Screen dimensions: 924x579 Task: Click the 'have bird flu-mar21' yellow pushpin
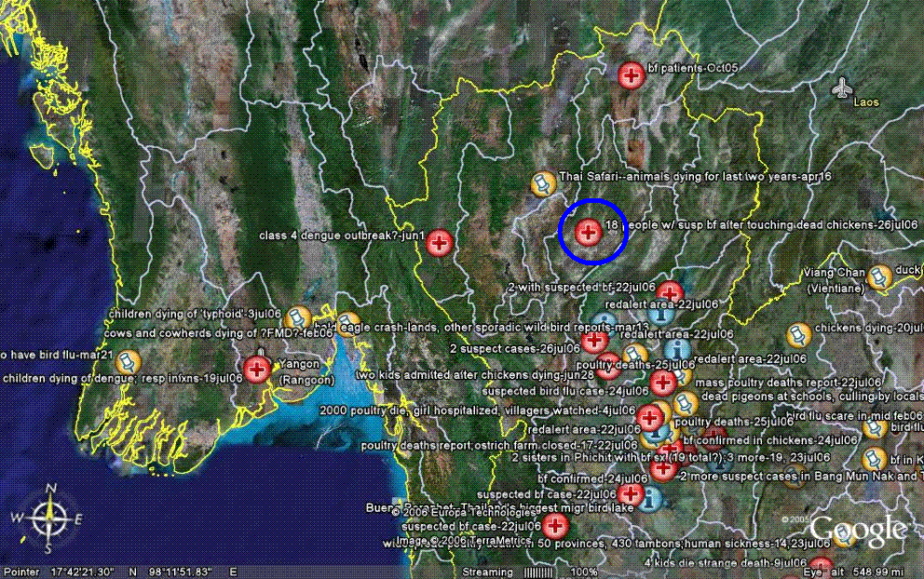click(x=130, y=361)
